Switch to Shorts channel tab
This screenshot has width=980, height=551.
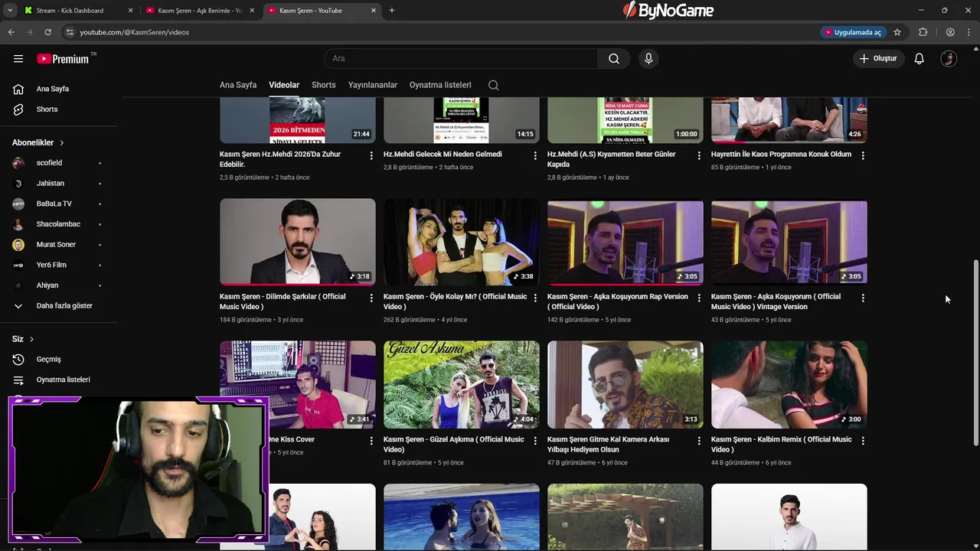(324, 85)
